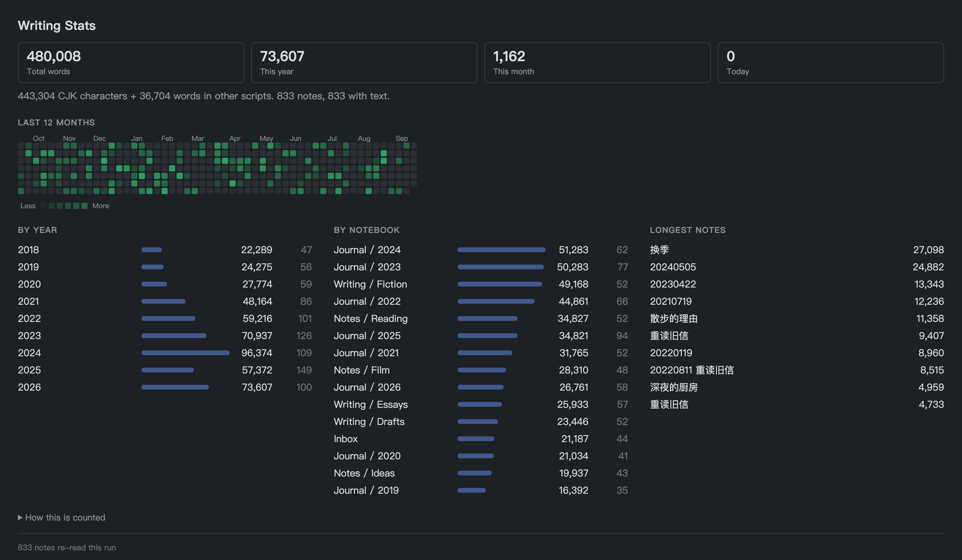The width and height of the screenshot is (962, 560).
Task: Click the brightest 'More' legend swatch
Action: tap(85, 206)
